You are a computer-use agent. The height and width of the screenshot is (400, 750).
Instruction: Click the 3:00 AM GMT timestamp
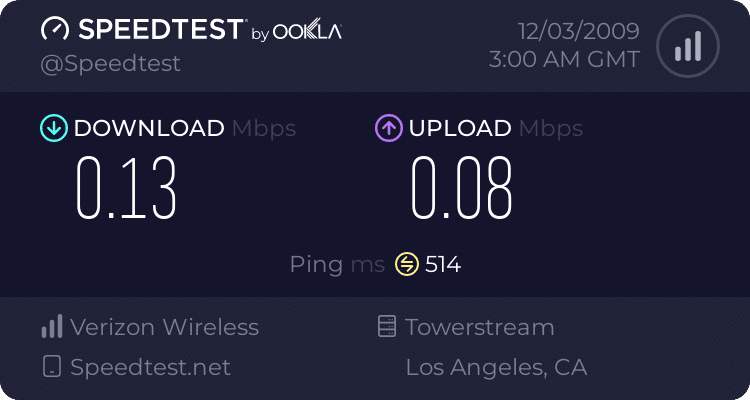(564, 60)
